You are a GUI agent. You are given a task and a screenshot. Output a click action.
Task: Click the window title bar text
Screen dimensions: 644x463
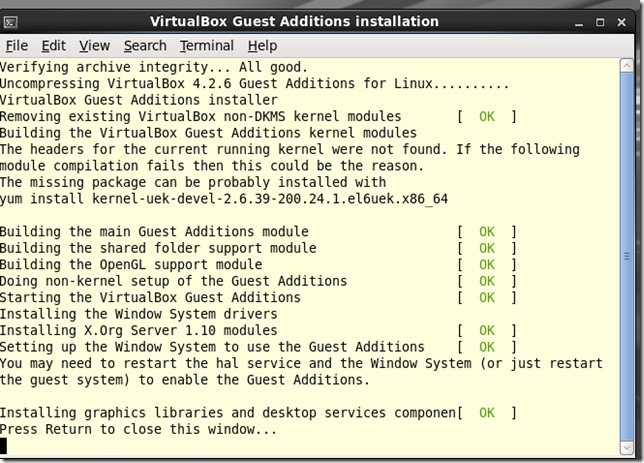pos(294,21)
